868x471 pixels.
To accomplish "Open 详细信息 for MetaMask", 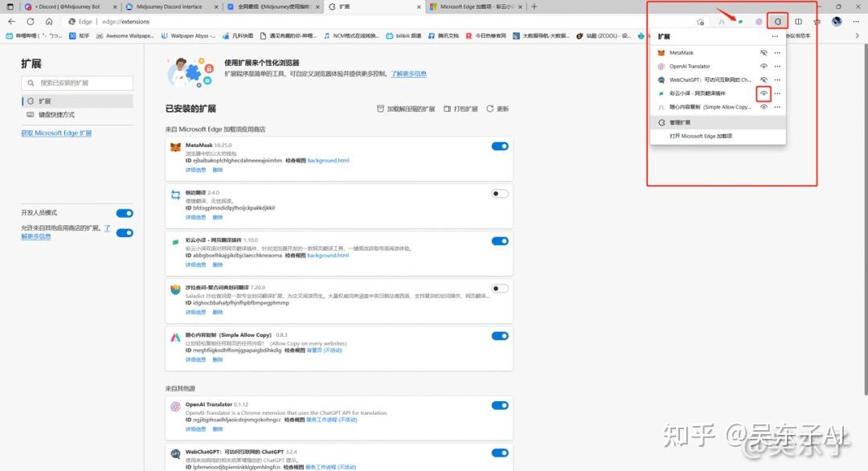I will point(195,170).
